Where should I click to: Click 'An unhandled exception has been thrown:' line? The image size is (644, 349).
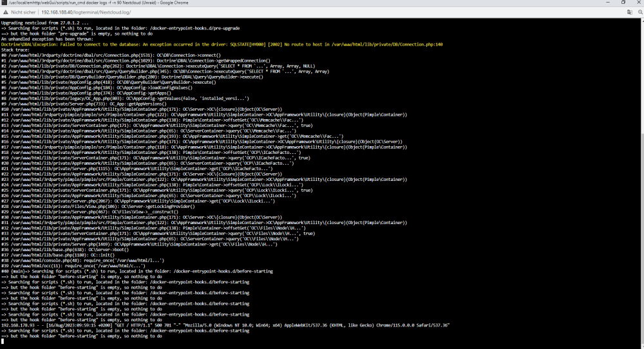click(x=47, y=39)
